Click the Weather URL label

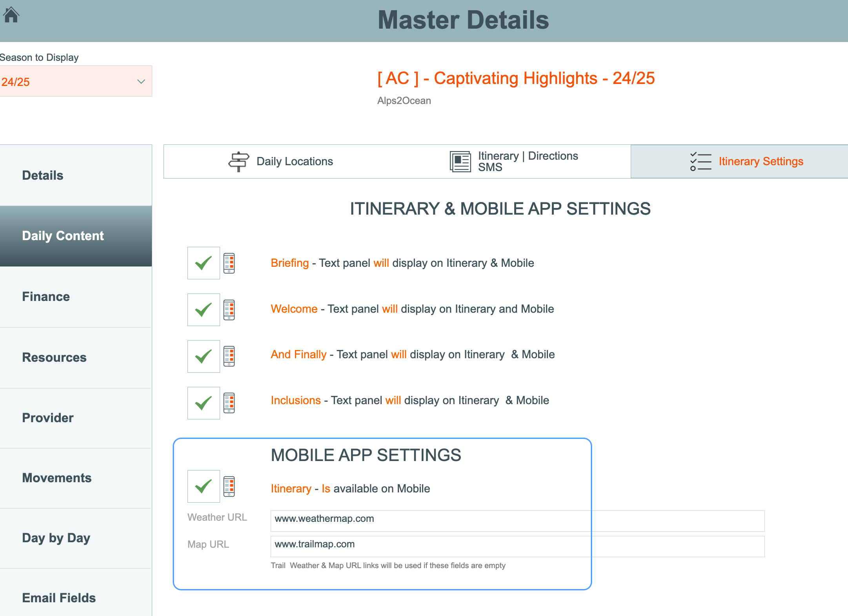click(x=217, y=517)
